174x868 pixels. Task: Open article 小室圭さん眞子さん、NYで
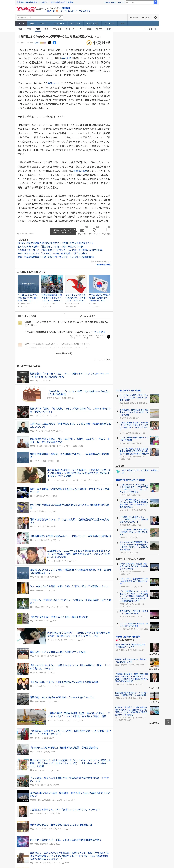click(x=65, y=809)
